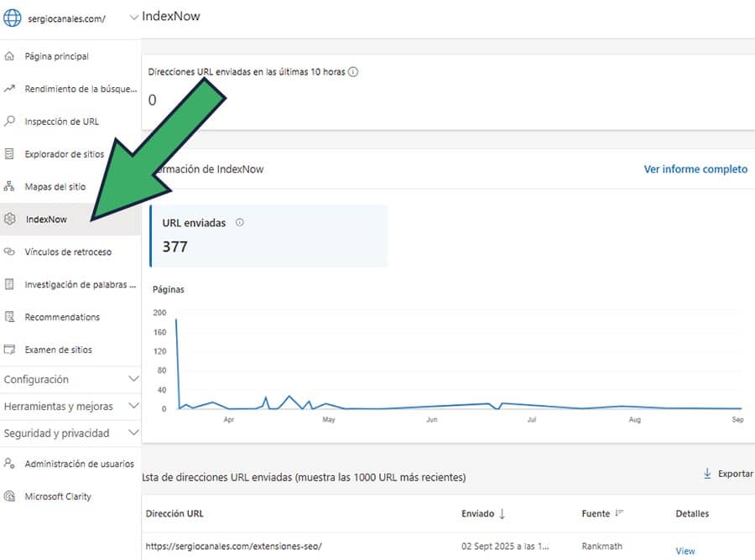755x560 pixels.
Task: Toggle the Fuente column sorting
Action: [x=603, y=513]
